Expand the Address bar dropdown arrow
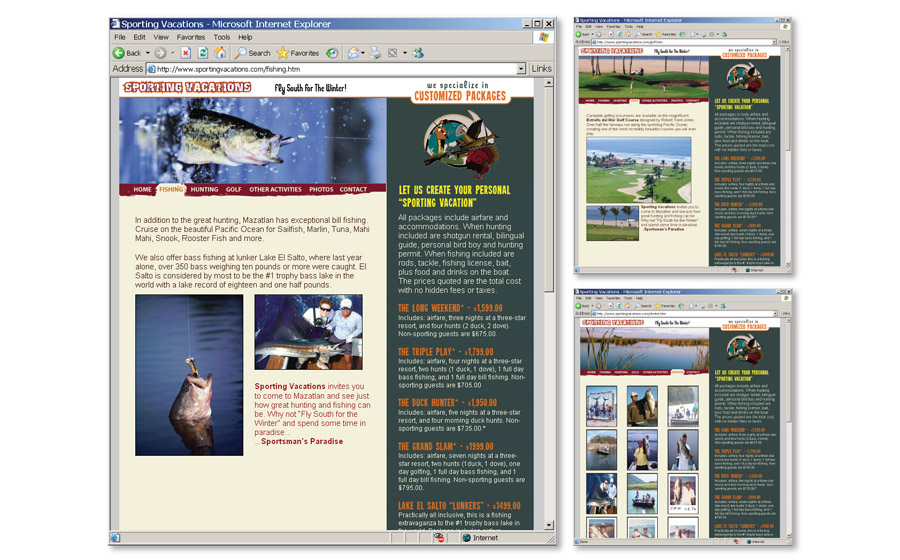The image size is (900, 560). coord(521,69)
